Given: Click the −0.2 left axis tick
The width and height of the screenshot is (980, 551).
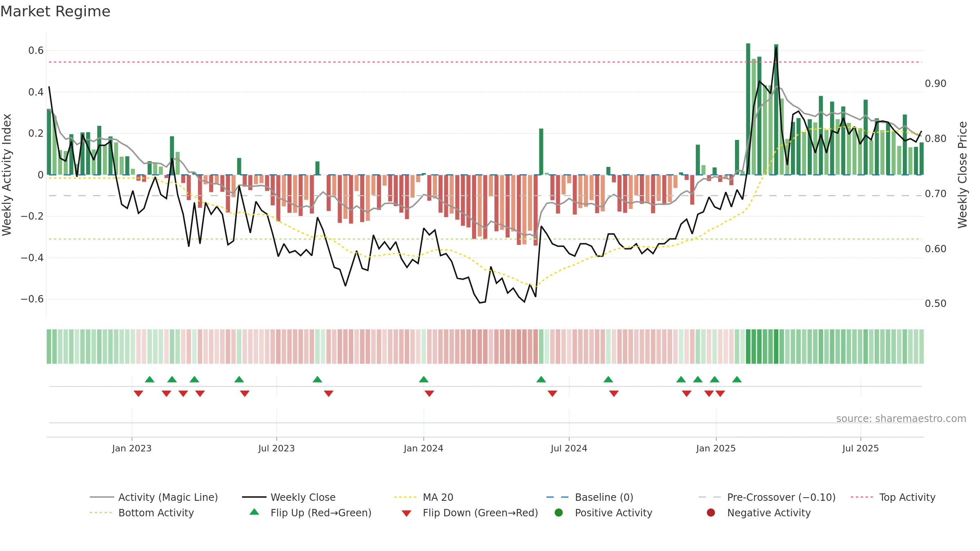Looking at the screenshot, I should pos(32,216).
